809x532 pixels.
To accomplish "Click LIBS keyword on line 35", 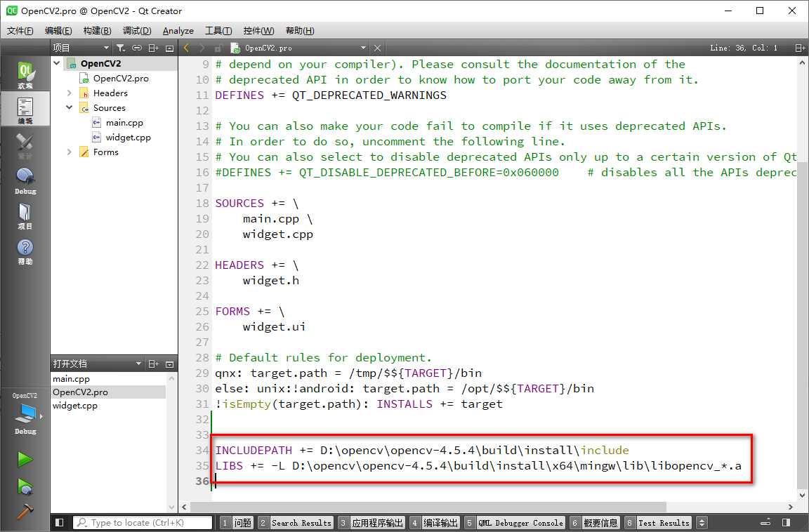I will [x=228, y=465].
